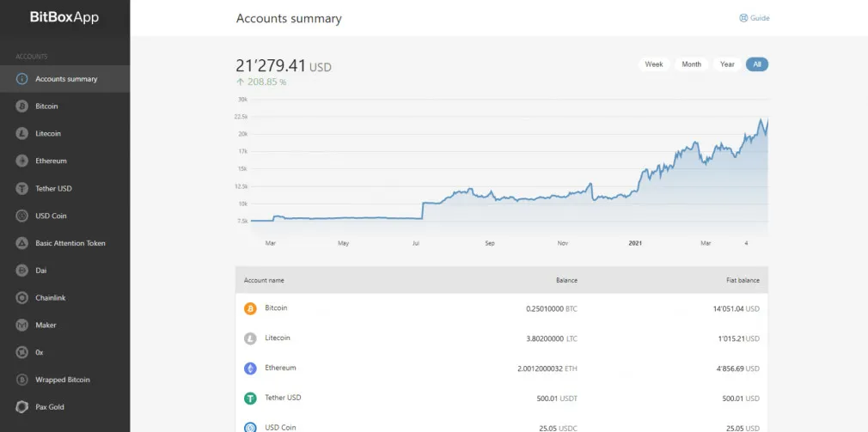Click the Maker icon in the sidebar
This screenshot has height=432, width=868.
pyautogui.click(x=21, y=326)
